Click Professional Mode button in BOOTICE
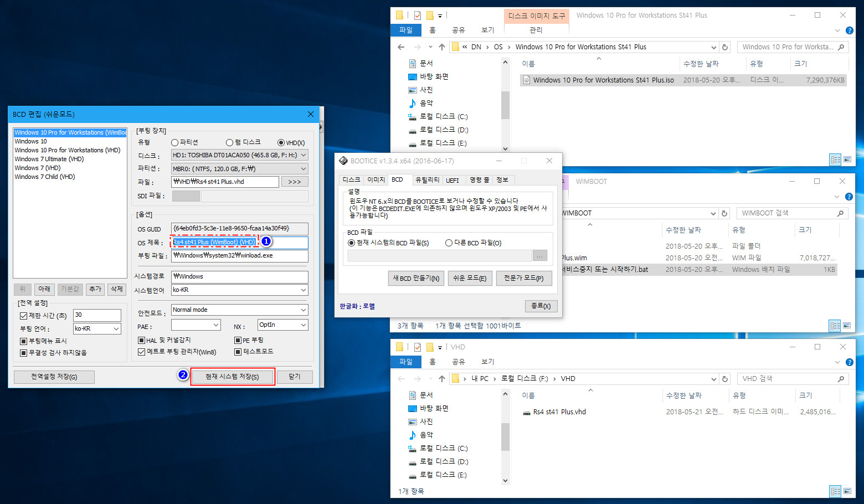The width and height of the screenshot is (864, 504). point(524,278)
